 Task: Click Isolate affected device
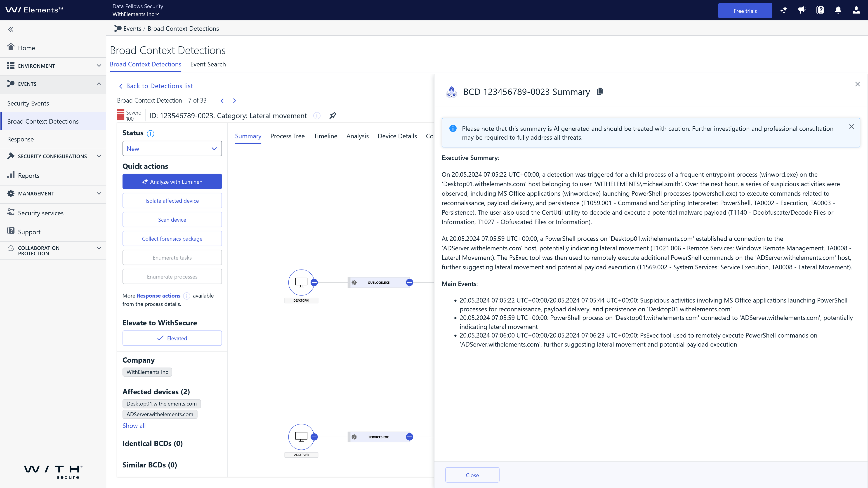(x=172, y=201)
